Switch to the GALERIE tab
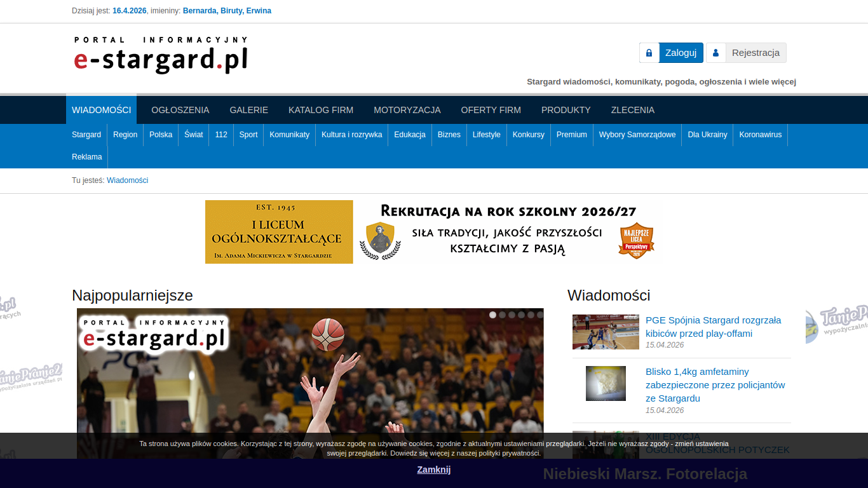The width and height of the screenshot is (868, 488). point(249,110)
